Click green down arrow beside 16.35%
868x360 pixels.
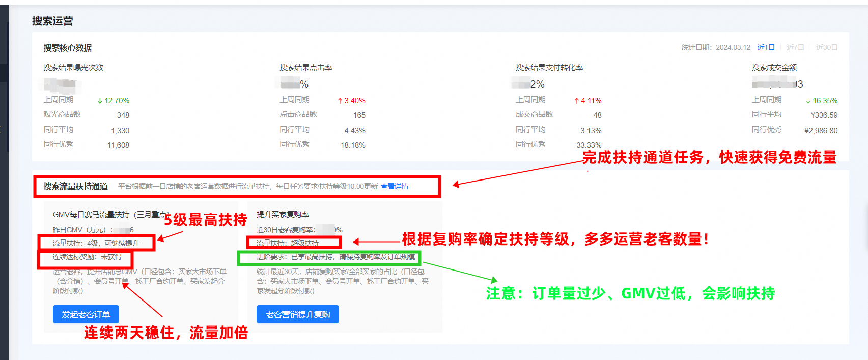[808, 101]
